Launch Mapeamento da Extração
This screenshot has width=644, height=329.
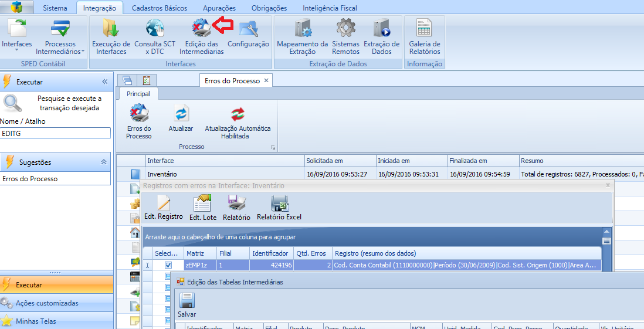click(302, 37)
